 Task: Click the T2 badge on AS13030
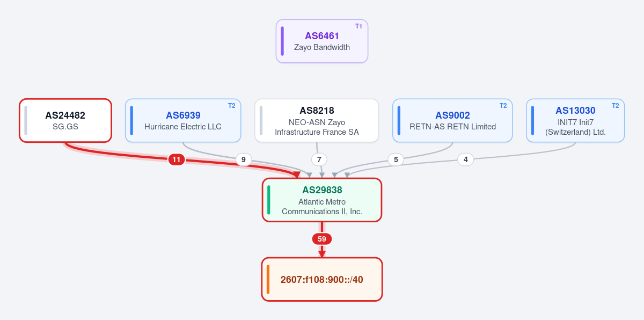pos(616,106)
